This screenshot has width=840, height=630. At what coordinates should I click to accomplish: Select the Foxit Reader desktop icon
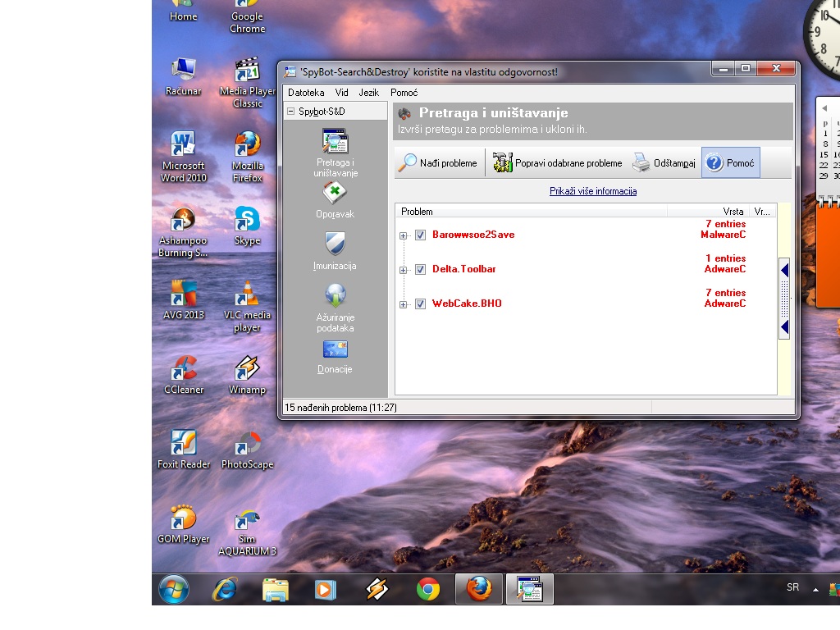[183, 450]
